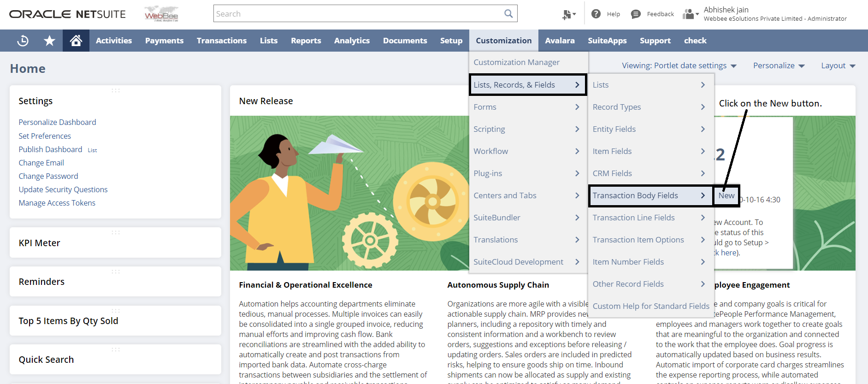Expand the Item Fields submenu

click(651, 151)
